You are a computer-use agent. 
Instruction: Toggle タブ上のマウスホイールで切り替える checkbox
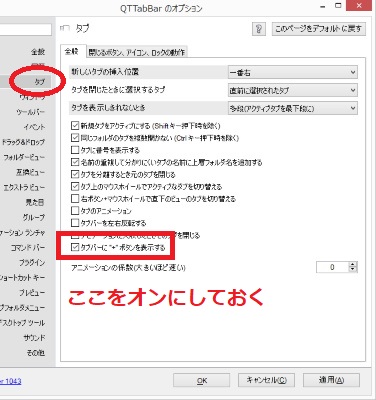(x=75, y=186)
